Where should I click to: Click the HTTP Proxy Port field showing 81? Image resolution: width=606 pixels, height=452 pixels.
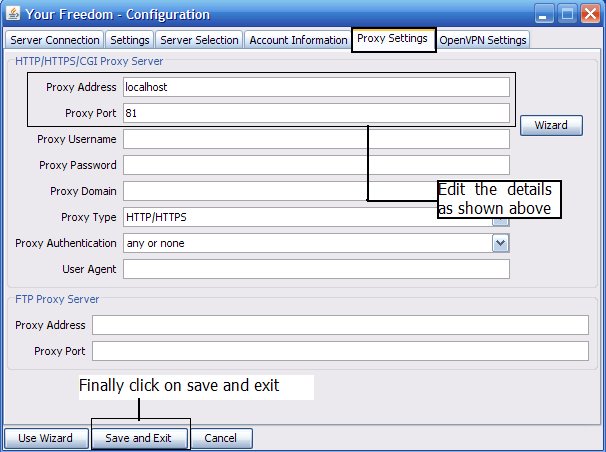coord(316,113)
